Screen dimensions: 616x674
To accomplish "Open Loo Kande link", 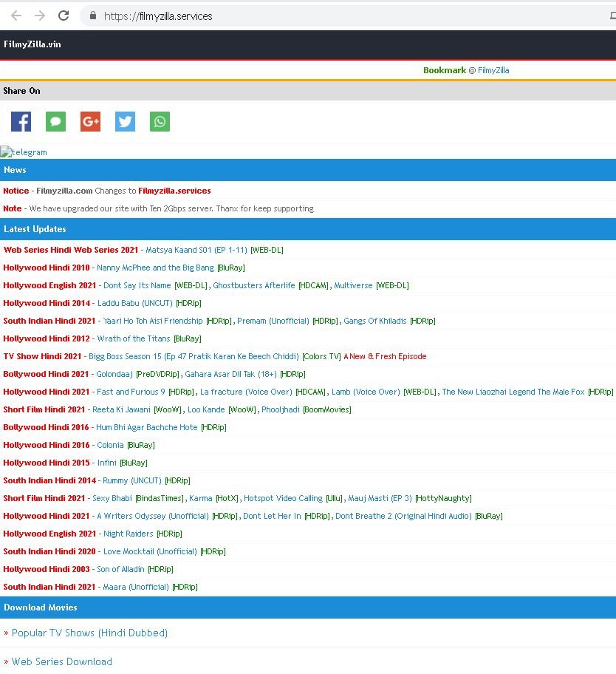I will [206, 409].
